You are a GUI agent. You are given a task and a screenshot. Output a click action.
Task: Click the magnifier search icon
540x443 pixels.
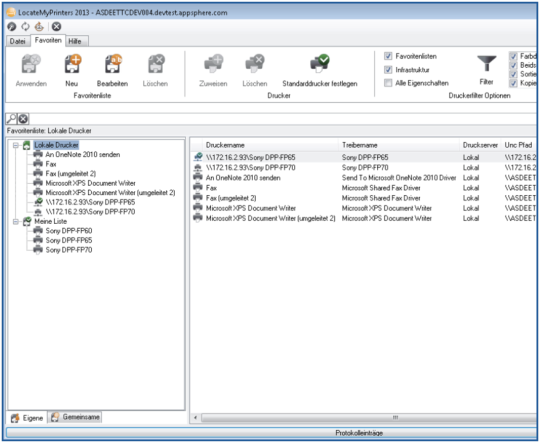tap(11, 119)
